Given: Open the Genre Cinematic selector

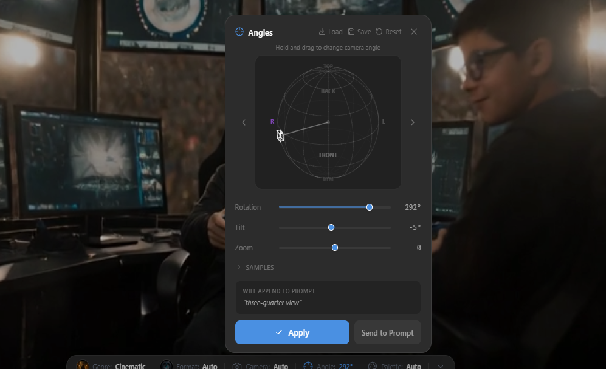Looking at the screenshot, I should coord(111,366).
